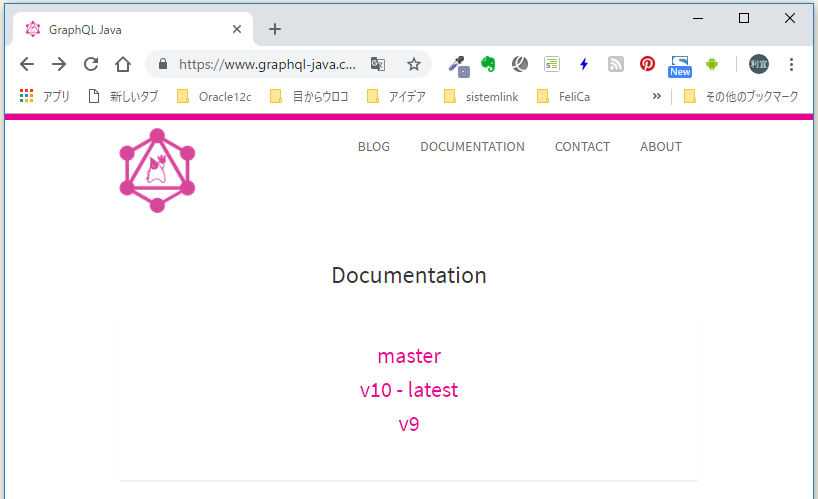Go back to the previous page
Screen dimensions: 818x499
point(27,64)
